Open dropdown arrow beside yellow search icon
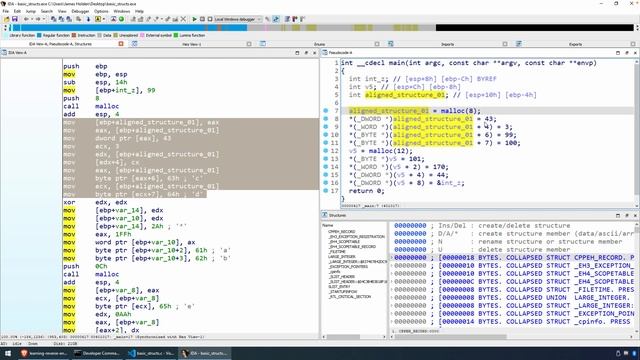The image size is (640, 360). pos(104,19)
